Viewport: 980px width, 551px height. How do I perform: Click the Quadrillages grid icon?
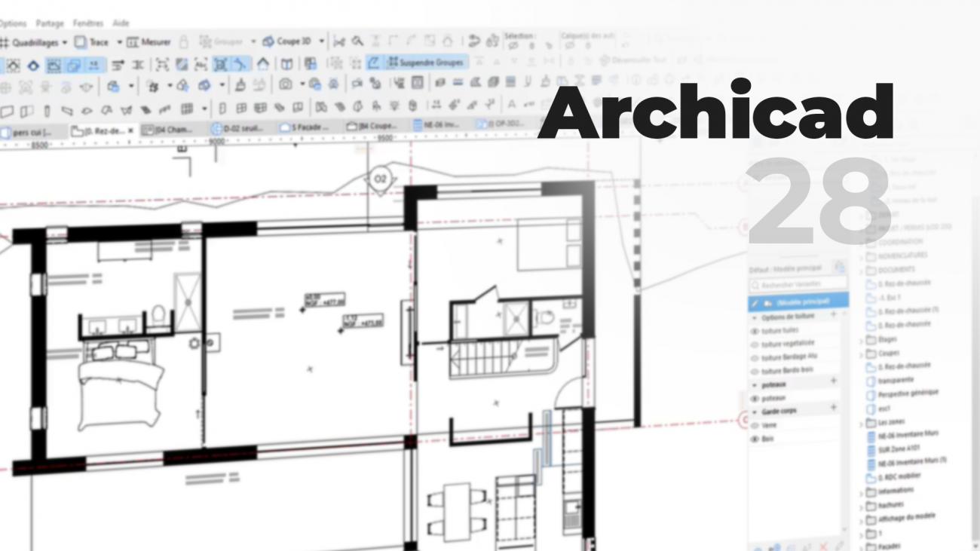(x=6, y=41)
